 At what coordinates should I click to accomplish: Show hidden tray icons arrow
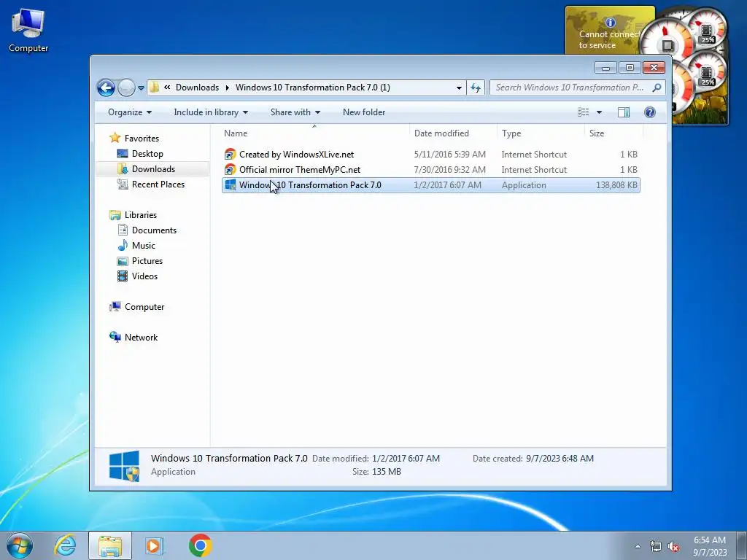[x=638, y=546]
